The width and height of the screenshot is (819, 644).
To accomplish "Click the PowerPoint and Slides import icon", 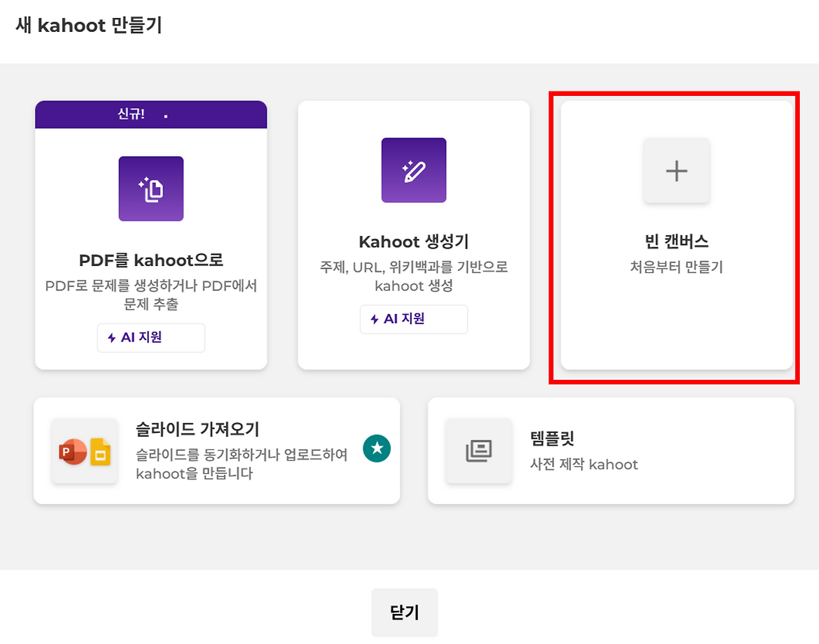I will pyautogui.click(x=84, y=451).
